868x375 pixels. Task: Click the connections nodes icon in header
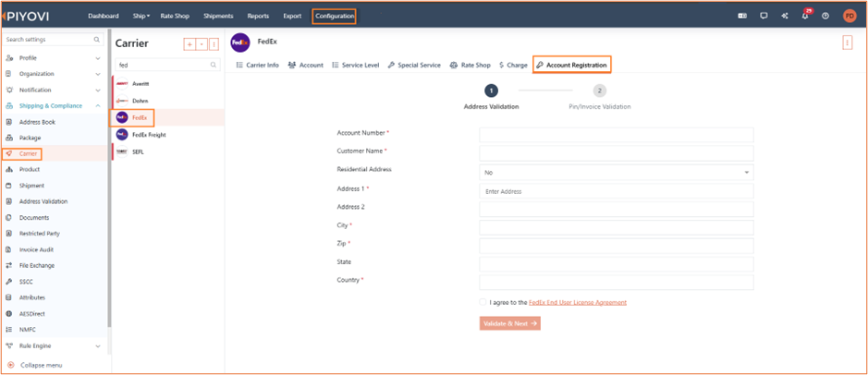click(785, 16)
